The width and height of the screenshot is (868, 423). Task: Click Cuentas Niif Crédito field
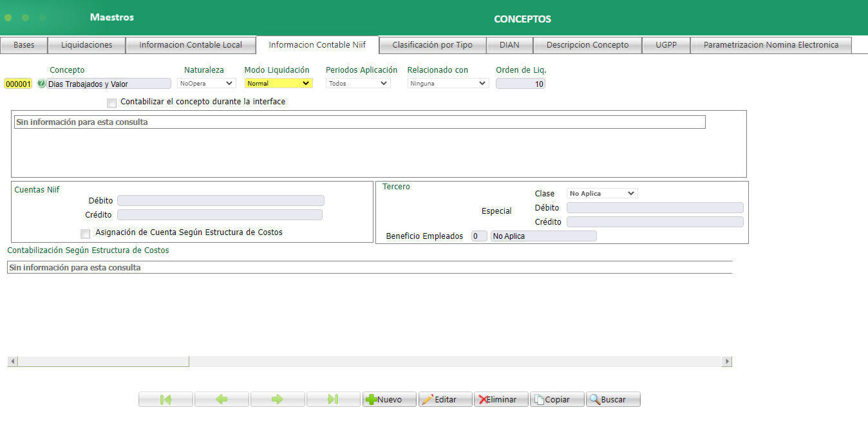(220, 215)
